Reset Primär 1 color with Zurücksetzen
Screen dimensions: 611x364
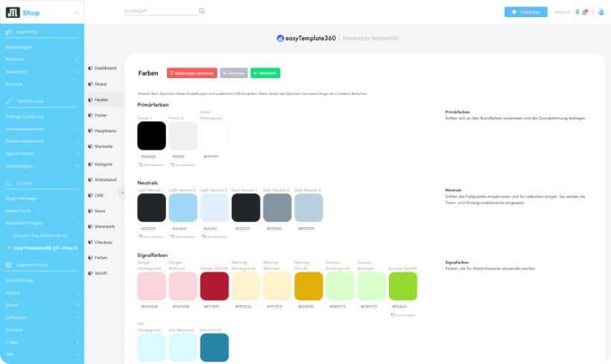point(151,165)
